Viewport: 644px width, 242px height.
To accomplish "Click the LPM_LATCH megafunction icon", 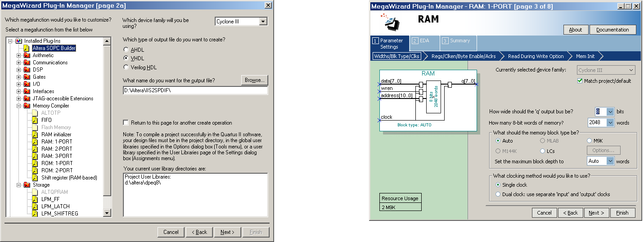I will [x=36, y=206].
